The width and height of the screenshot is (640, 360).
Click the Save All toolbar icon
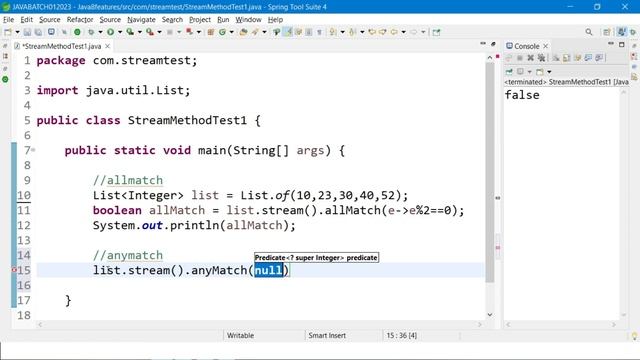tap(38, 32)
